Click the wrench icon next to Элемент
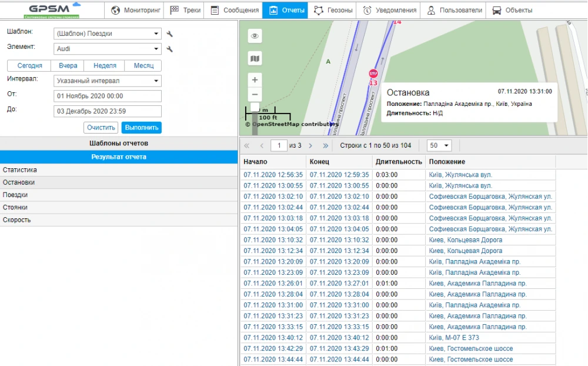The height and width of the screenshot is (366, 588). tap(170, 49)
